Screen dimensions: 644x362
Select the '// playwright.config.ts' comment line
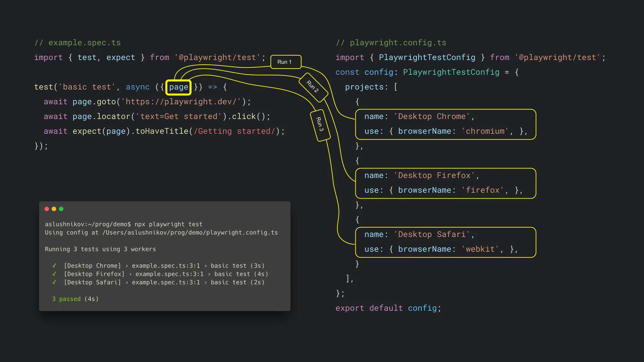391,43
